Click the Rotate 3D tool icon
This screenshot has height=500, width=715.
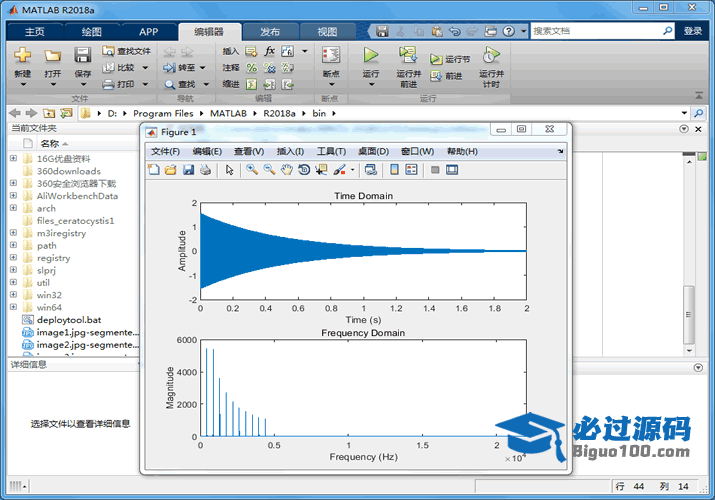pyautogui.click(x=303, y=170)
